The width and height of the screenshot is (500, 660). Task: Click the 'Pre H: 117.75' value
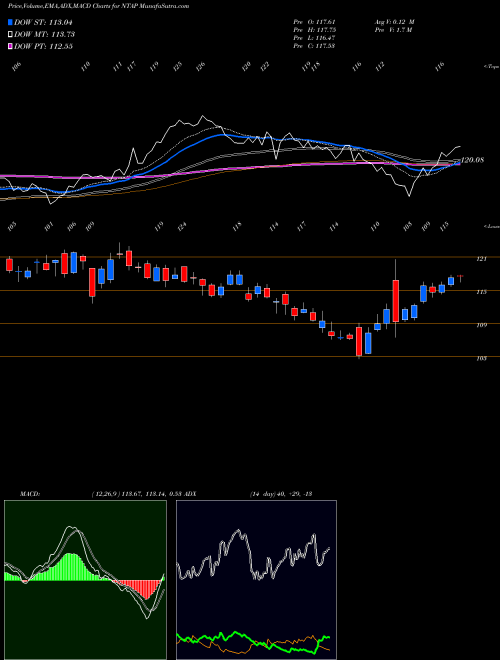[x=314, y=30]
